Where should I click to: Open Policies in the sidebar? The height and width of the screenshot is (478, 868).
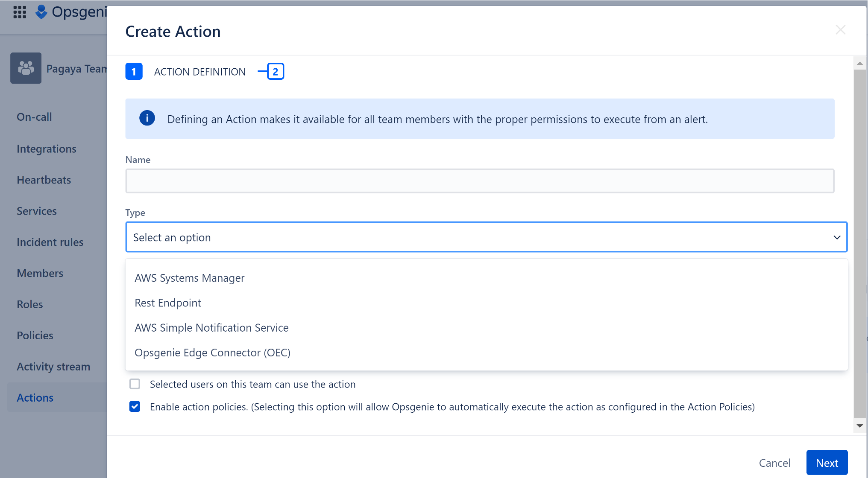coord(35,335)
